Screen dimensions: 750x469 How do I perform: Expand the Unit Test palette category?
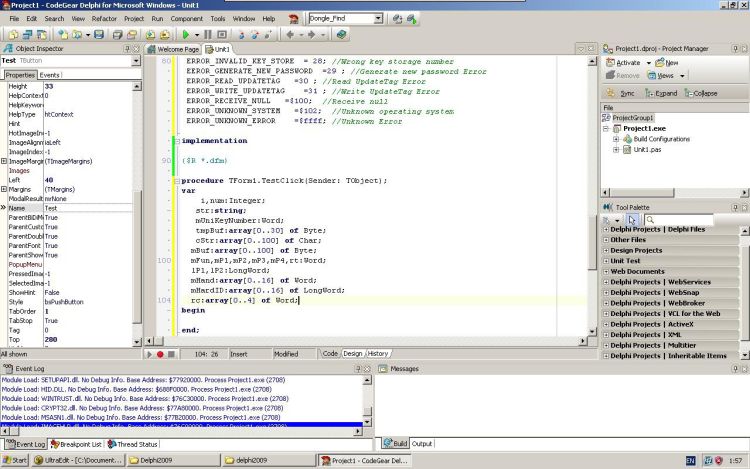click(x=606, y=261)
